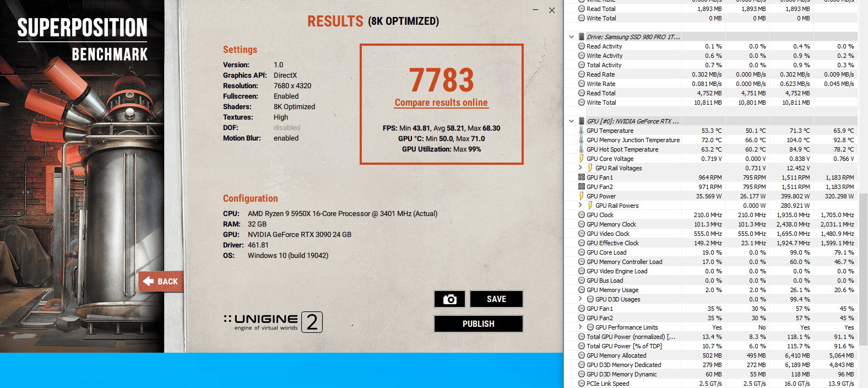Click the GPU Video Engine Load icon

[582, 271]
